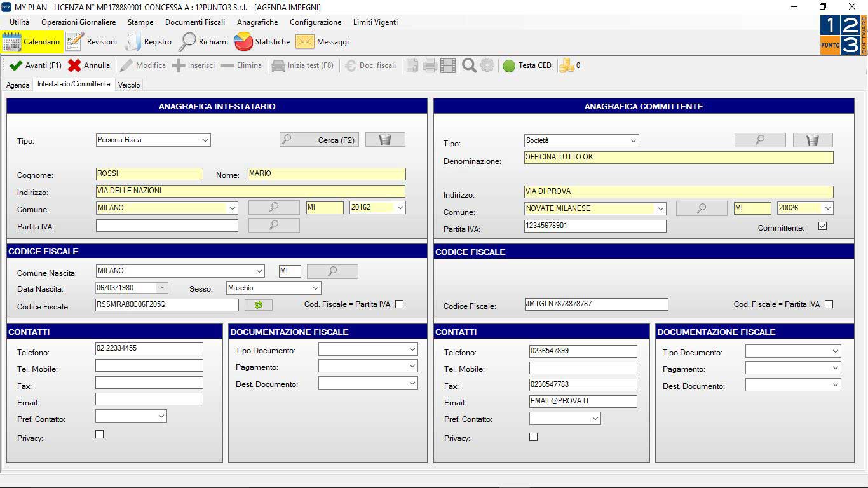Image resolution: width=868 pixels, height=488 pixels.
Task: Open the Calendario view
Action: [x=32, y=42]
